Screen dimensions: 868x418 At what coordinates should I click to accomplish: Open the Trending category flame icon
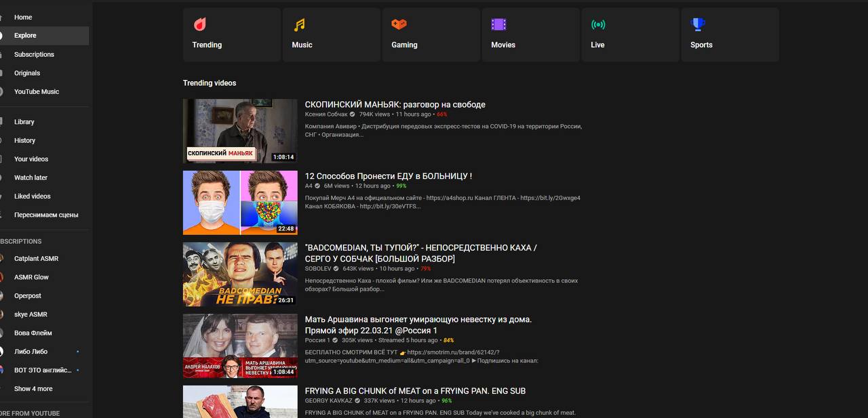click(x=200, y=24)
